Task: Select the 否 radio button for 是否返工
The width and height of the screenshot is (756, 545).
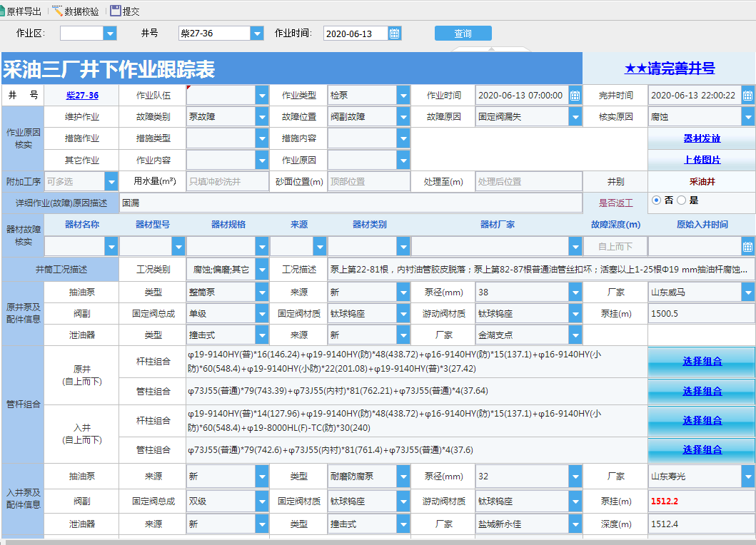Action: [657, 200]
